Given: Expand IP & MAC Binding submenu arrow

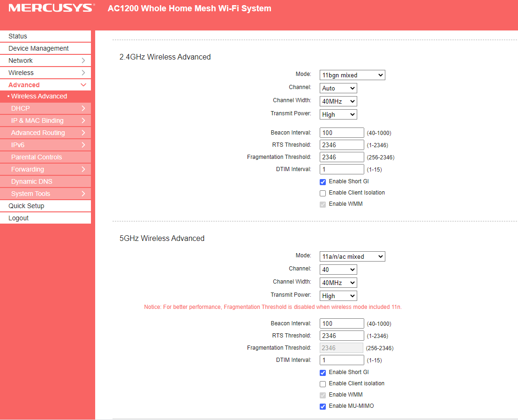Looking at the screenshot, I should point(83,120).
